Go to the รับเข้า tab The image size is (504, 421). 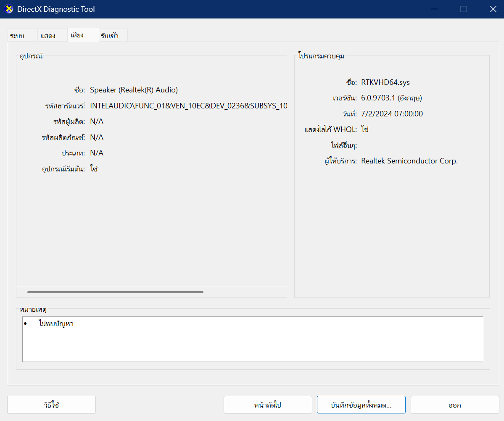point(110,36)
